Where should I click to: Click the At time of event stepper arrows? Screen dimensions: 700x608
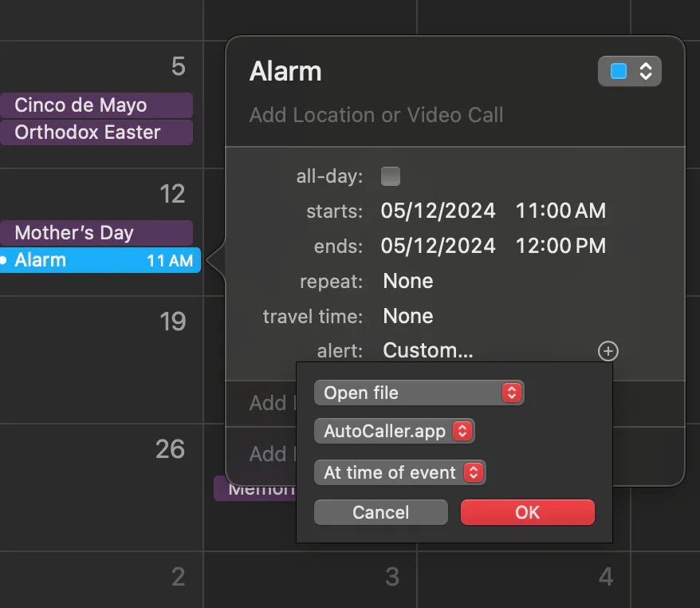[474, 472]
